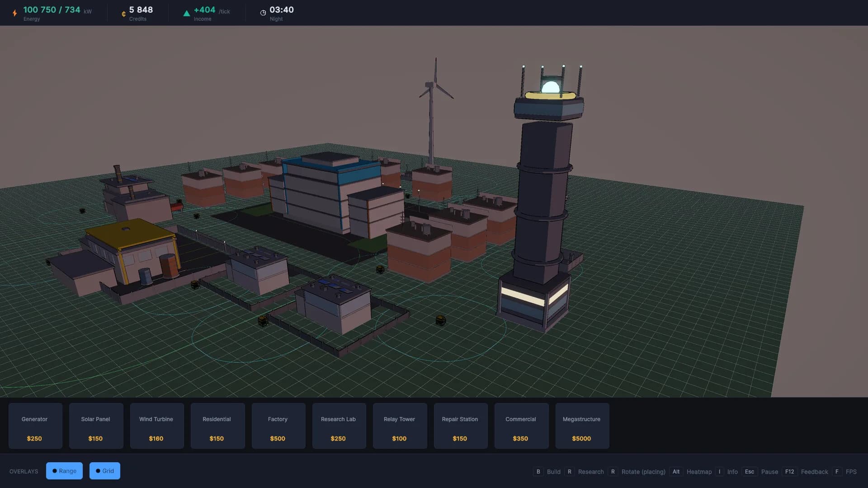Click the FPS shortcut label
The height and width of the screenshot is (488, 868).
(x=851, y=472)
